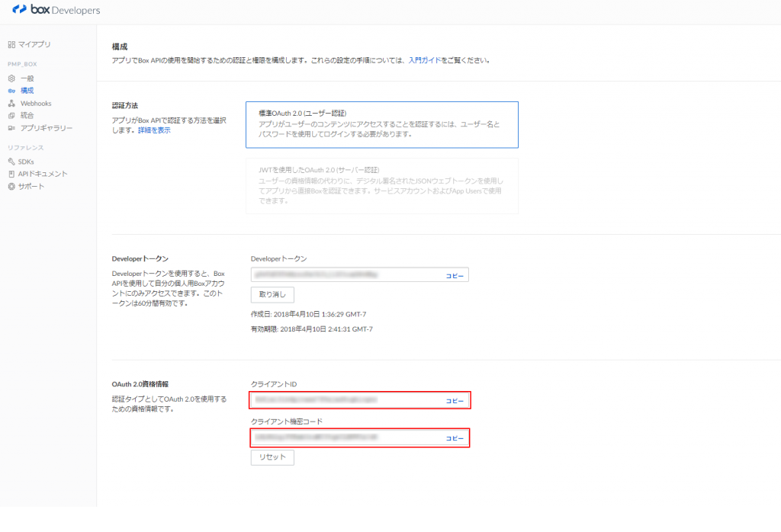Open 統合 section in sidebar
781x532 pixels.
click(27, 115)
